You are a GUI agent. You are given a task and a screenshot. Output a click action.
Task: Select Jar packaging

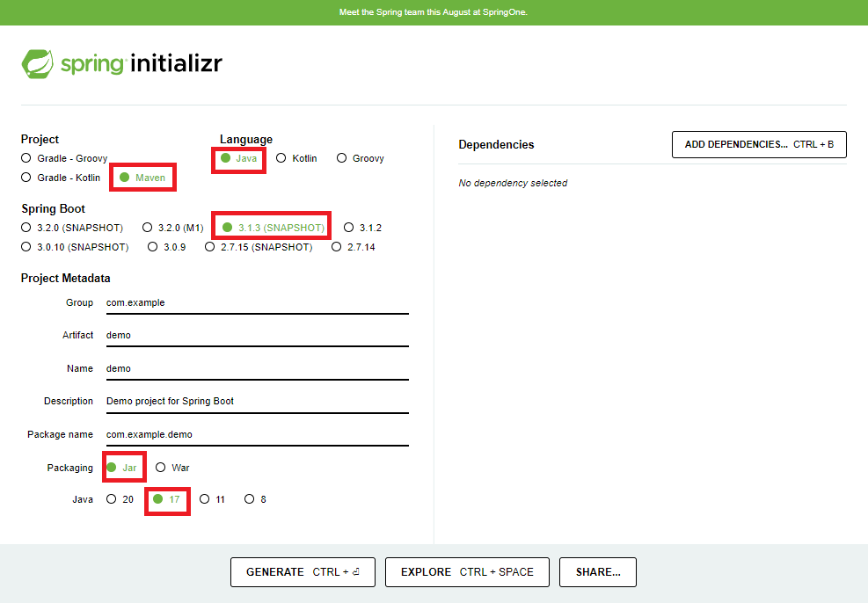tap(121, 468)
